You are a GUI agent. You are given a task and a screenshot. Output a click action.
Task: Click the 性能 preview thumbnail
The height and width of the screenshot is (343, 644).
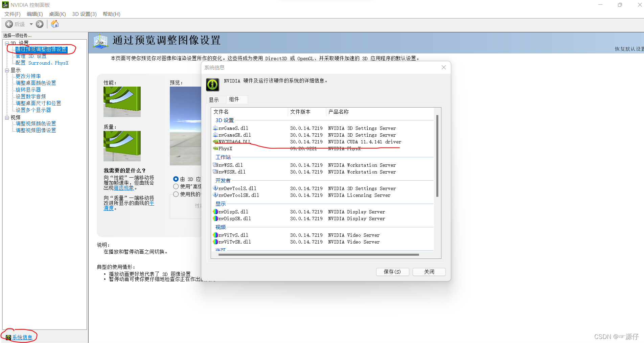tap(122, 102)
